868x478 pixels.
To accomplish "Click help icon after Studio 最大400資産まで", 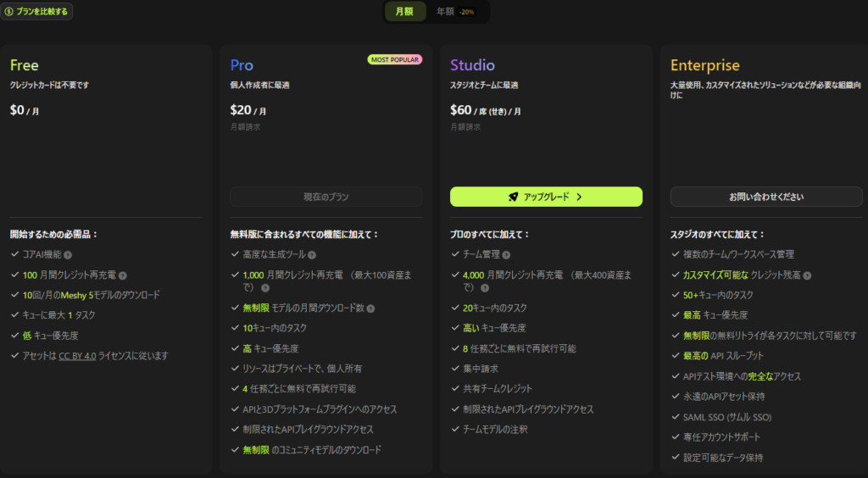I will pos(485,288).
